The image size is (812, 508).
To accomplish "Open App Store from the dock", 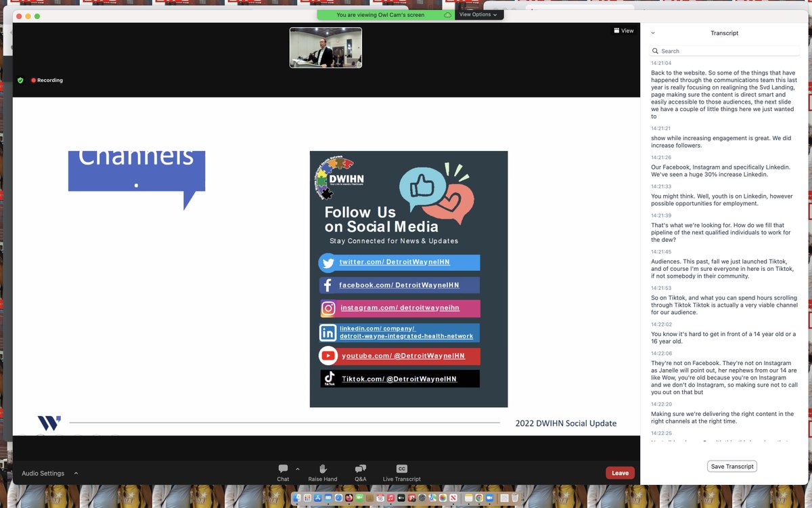I will 318,498.
